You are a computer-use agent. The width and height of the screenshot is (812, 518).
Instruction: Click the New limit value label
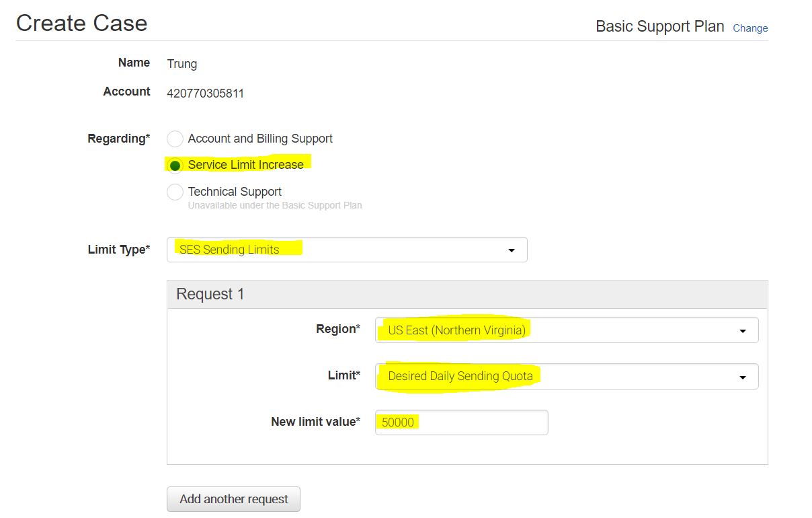(x=315, y=422)
